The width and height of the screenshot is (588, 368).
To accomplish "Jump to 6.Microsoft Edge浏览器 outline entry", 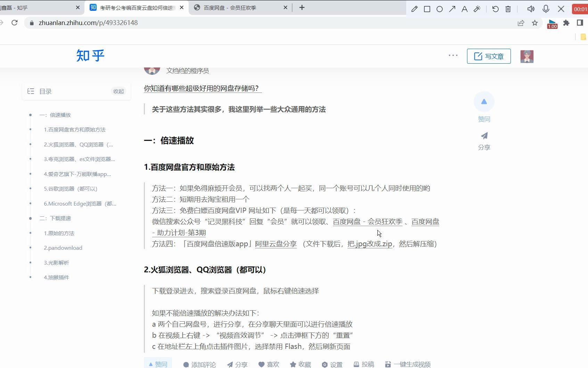I will click(80, 203).
